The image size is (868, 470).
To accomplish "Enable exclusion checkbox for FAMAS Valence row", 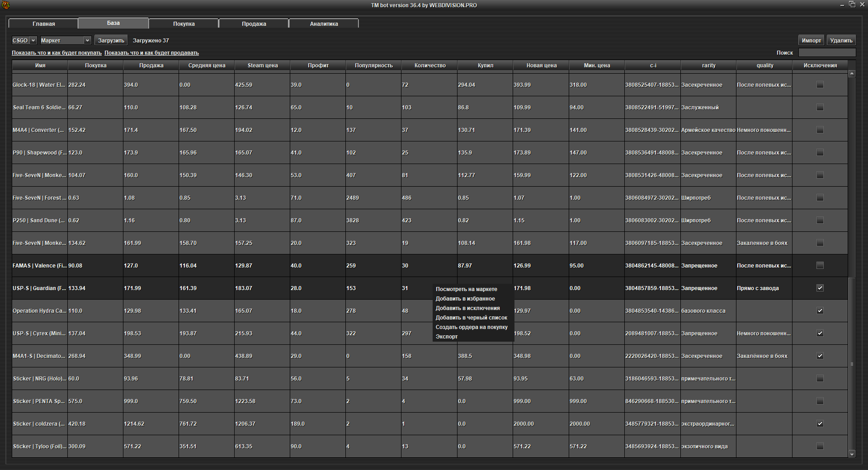I will pos(820,266).
